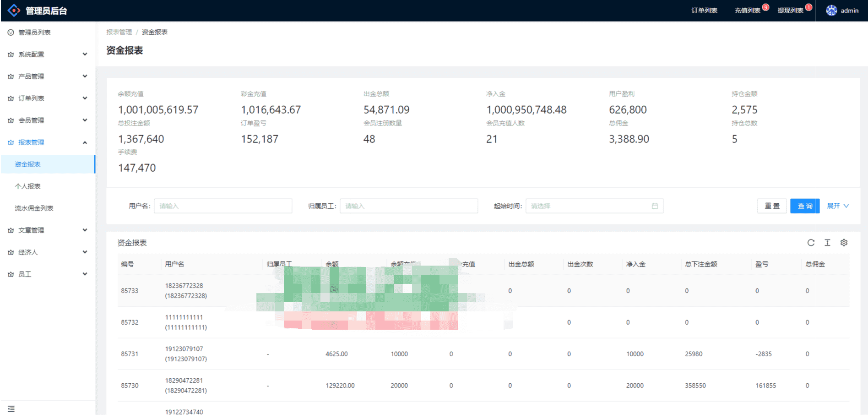Click the calendar icon in the 起始时间 field
This screenshot has height=419, width=868.
(655, 206)
